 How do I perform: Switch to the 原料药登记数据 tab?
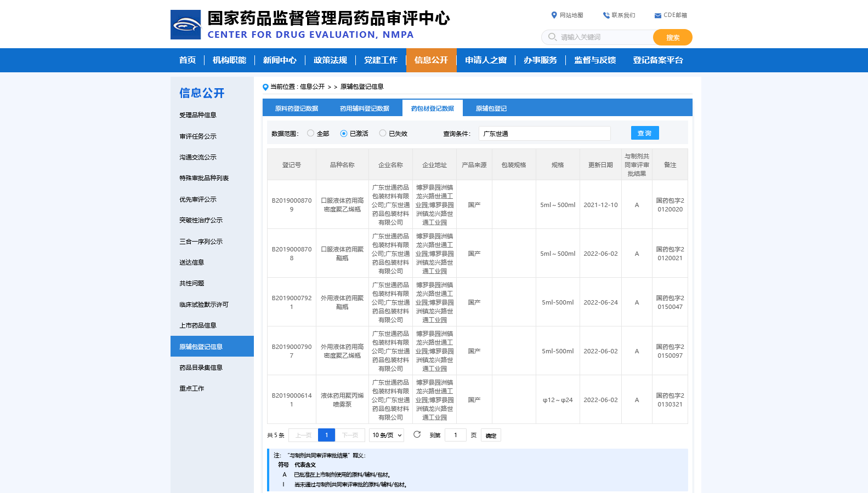297,108
